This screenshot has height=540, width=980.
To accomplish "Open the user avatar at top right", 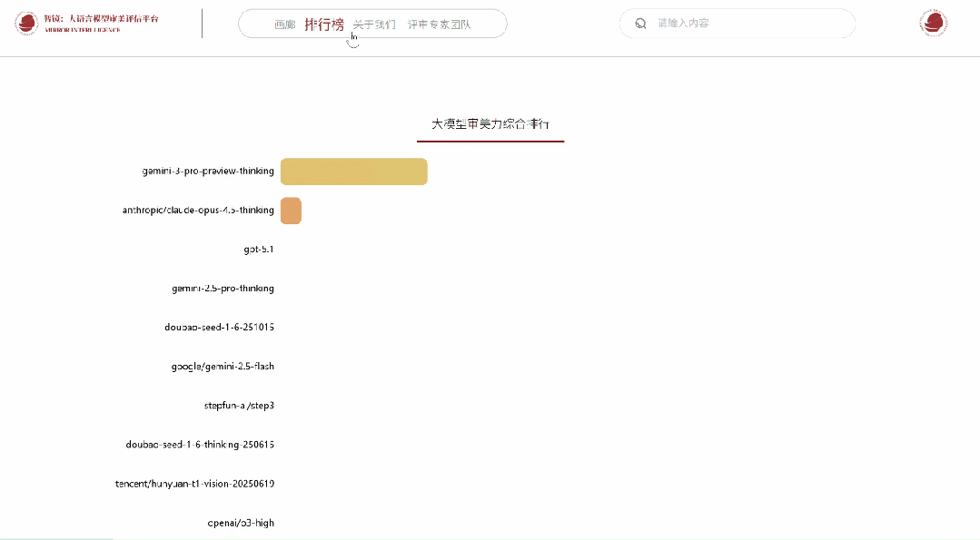I will click(934, 23).
